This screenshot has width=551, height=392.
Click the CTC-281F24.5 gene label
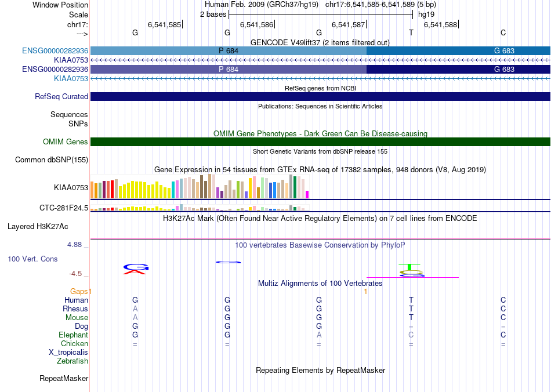tap(64, 208)
